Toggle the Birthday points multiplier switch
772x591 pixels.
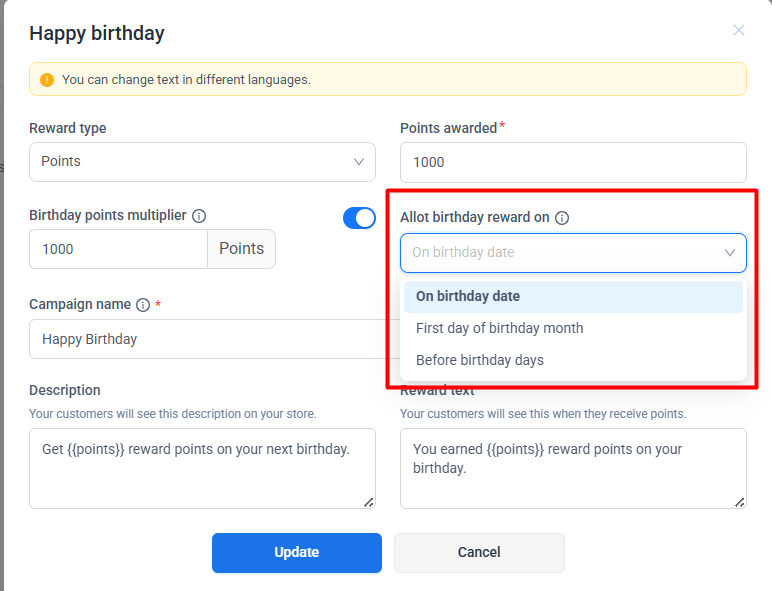pos(359,218)
